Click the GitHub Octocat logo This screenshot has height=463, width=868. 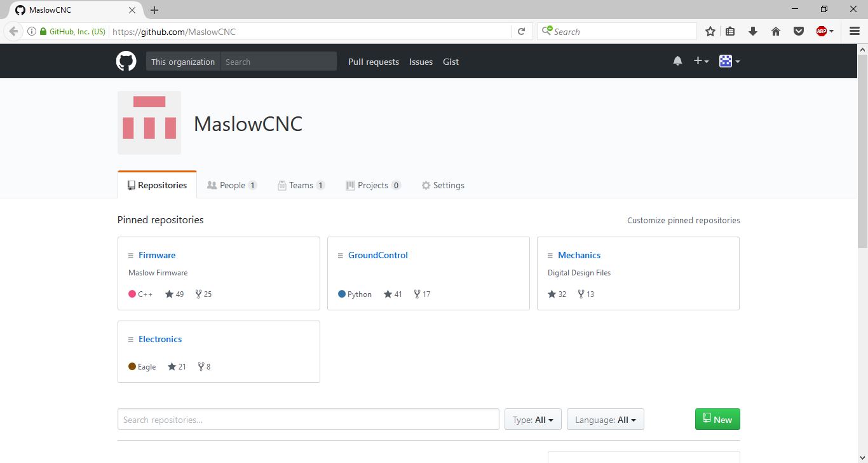[x=126, y=61]
